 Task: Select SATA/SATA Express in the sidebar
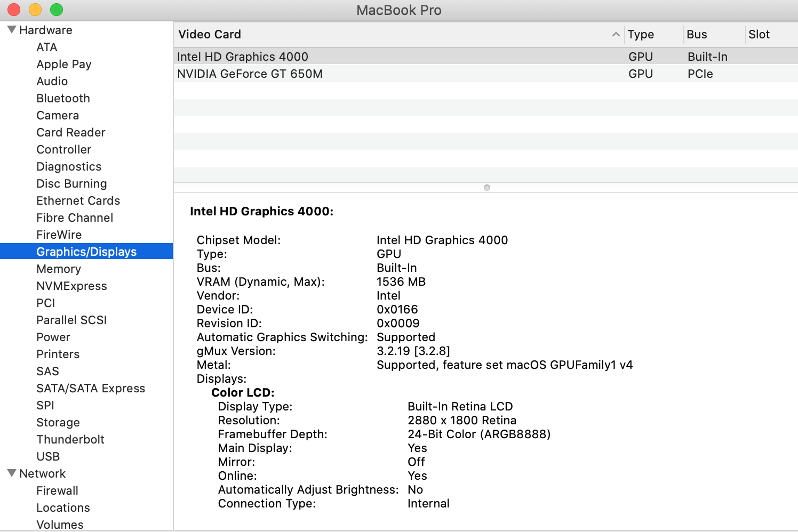(91, 388)
